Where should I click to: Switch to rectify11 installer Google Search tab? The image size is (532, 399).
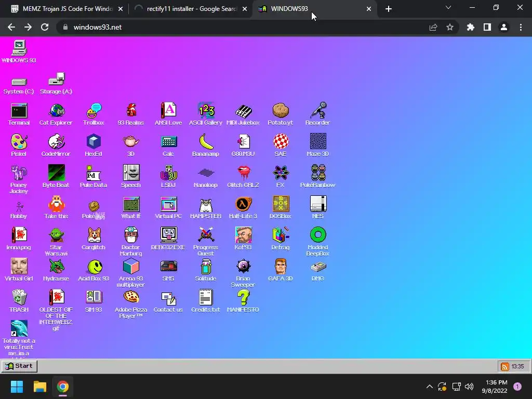point(191,9)
